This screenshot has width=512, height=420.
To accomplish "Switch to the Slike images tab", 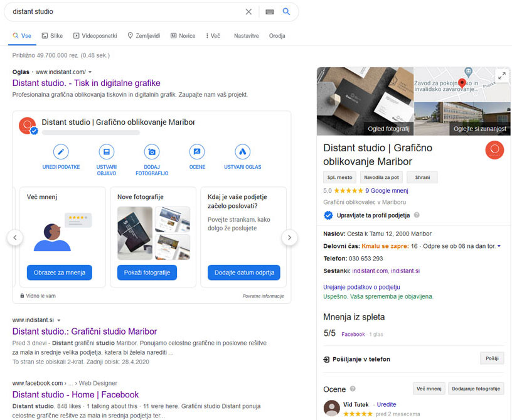I will [x=52, y=36].
